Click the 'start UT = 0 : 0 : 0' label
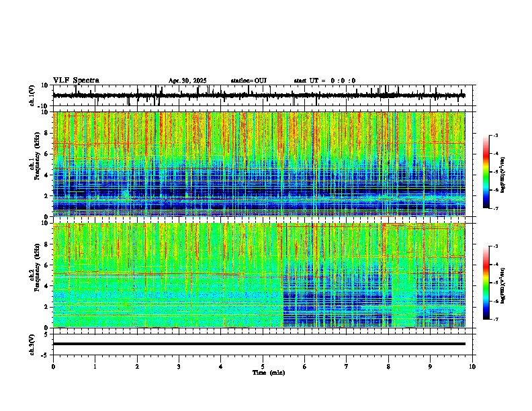The image size is (532, 411). pos(324,81)
